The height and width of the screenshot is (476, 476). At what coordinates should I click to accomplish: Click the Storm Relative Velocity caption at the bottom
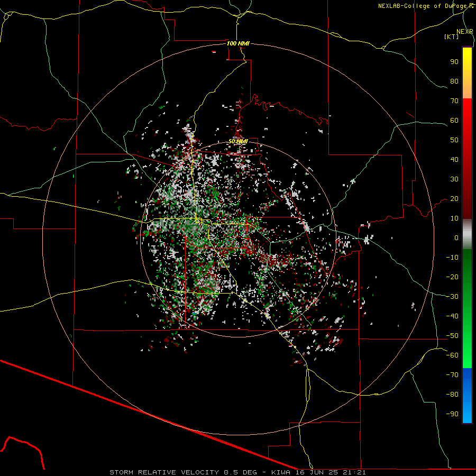237,472
